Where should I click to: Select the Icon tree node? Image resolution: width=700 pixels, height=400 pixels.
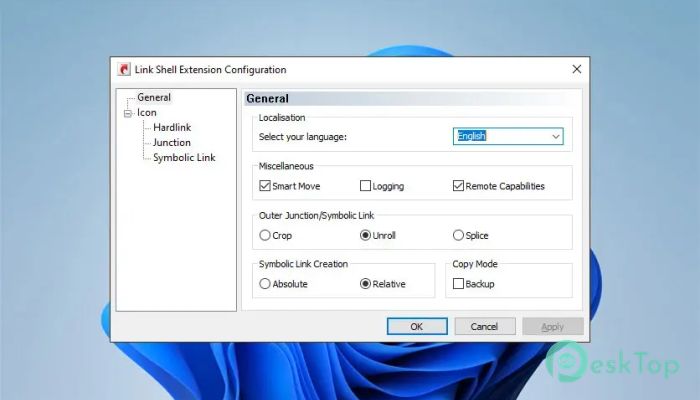point(146,112)
